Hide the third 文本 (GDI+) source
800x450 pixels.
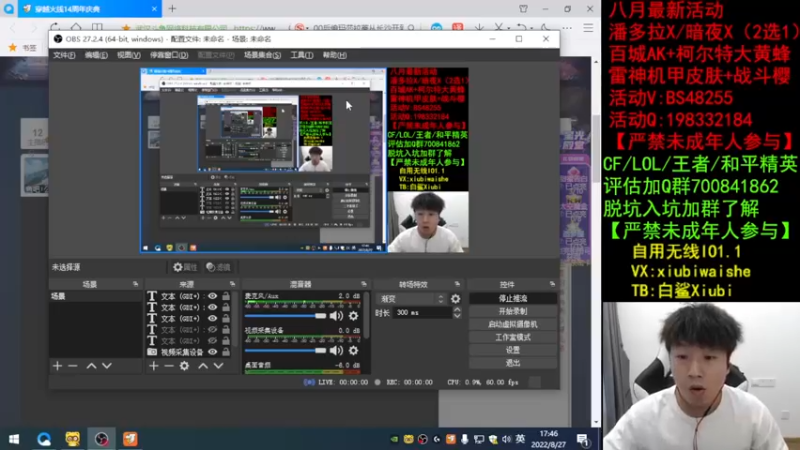[x=212, y=318]
